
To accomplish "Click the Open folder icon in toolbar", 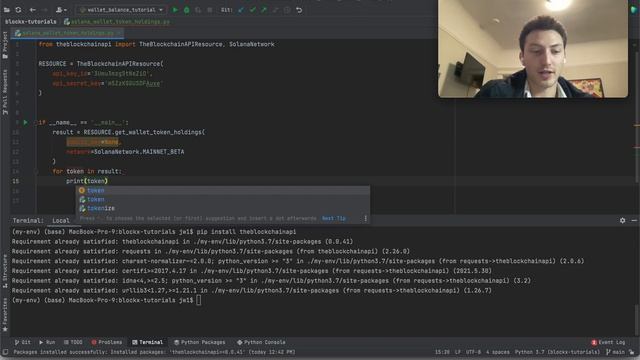I will tap(7, 10).
